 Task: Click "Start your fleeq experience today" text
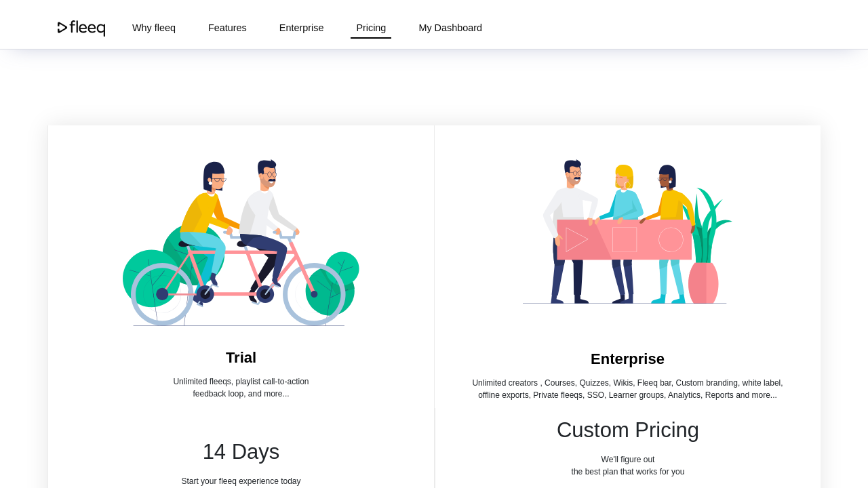[x=241, y=481]
